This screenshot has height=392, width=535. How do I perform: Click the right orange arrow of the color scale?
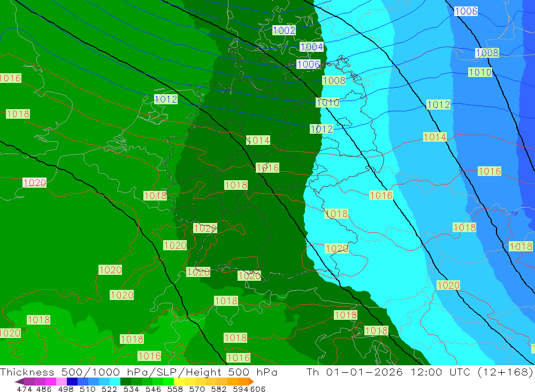pos(251,381)
